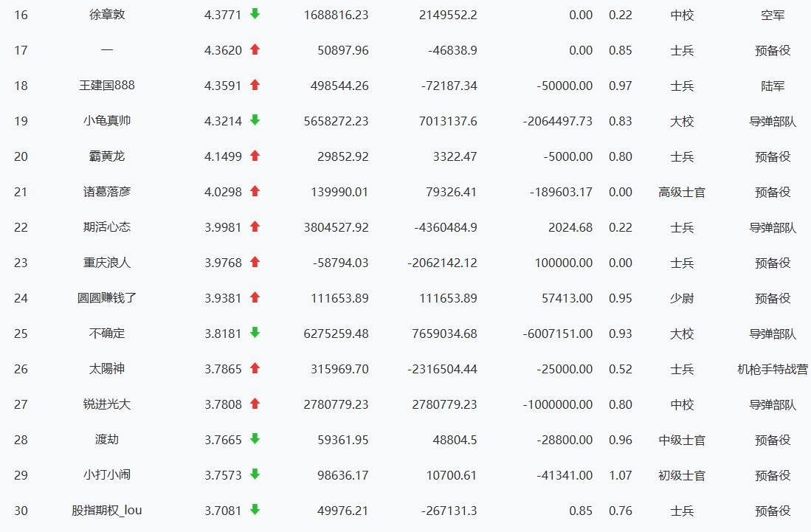Click red up arrow beside 太陽神
Viewport: 811px width, 532px height.
pos(255,368)
